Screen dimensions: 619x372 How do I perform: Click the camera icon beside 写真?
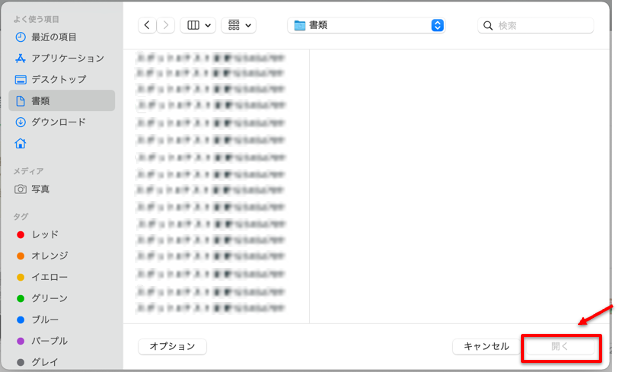21,189
